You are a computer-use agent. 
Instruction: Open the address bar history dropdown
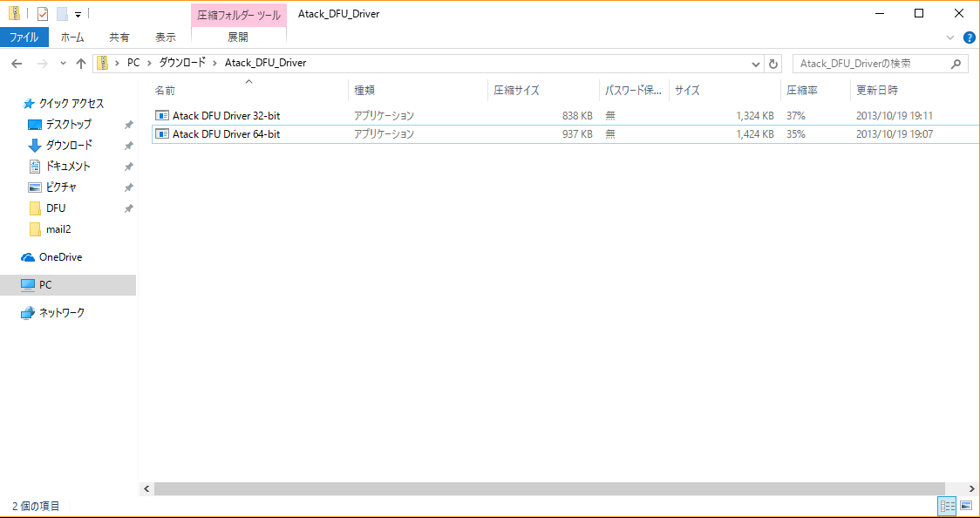pyautogui.click(x=756, y=64)
